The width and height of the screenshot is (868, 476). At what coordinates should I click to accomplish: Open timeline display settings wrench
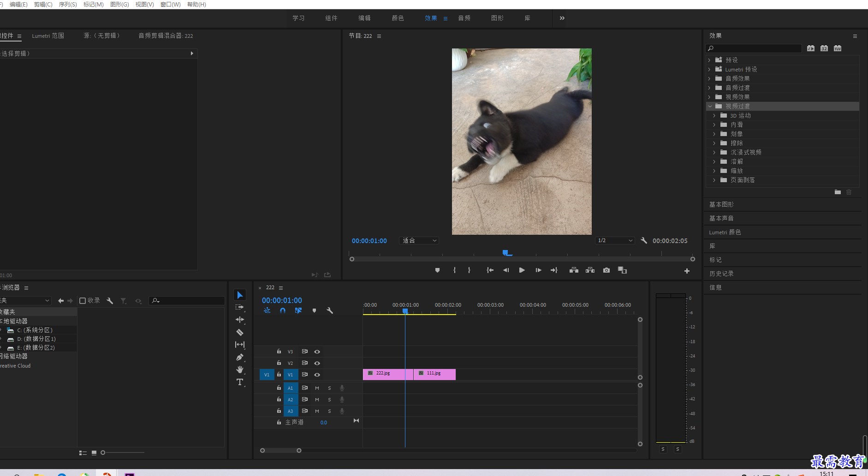[330, 310]
